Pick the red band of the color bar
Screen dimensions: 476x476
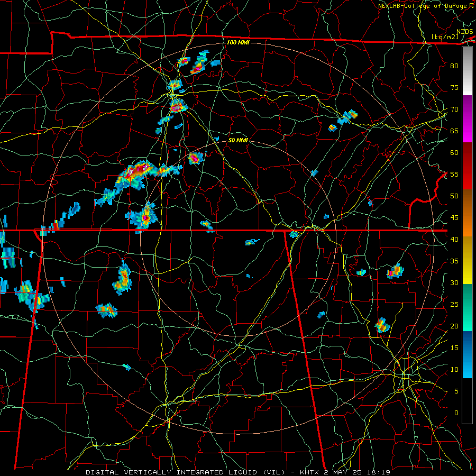click(x=467, y=166)
